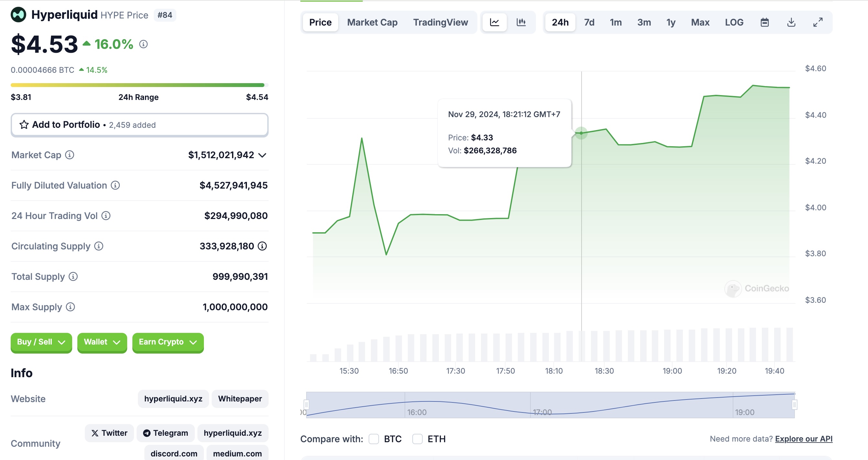This screenshot has width=868, height=460.
Task: Expand chart to fullscreen icon
Action: pyautogui.click(x=818, y=22)
